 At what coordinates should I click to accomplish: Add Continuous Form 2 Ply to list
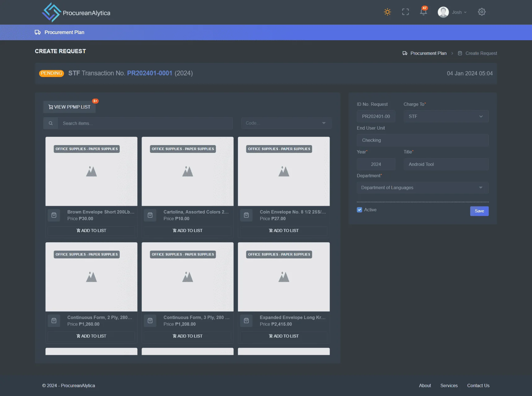click(91, 336)
